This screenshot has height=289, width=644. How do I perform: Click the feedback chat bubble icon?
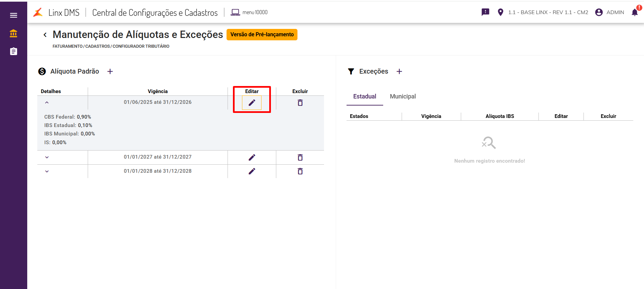pos(485,12)
